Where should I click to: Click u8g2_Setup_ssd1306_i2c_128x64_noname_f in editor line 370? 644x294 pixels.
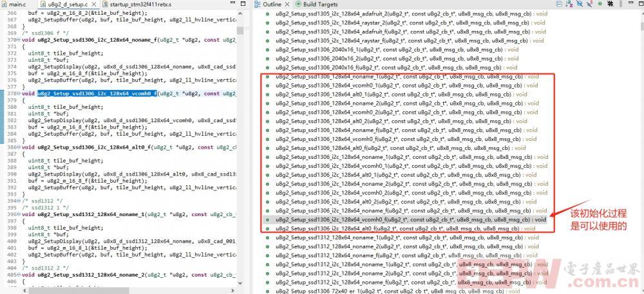click(98, 40)
